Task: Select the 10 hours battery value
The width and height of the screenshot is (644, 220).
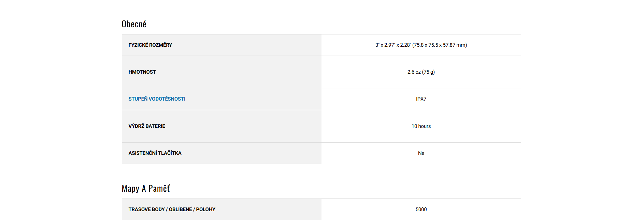Action: coord(421,126)
